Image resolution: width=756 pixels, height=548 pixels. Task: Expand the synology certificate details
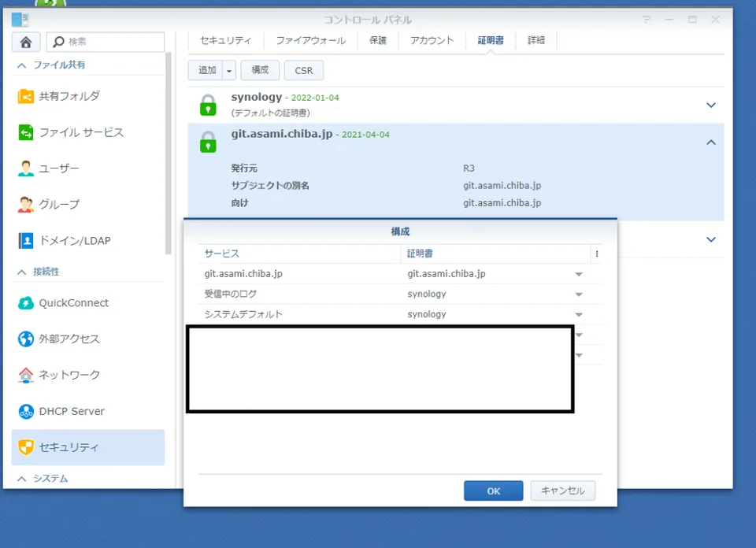tap(710, 105)
